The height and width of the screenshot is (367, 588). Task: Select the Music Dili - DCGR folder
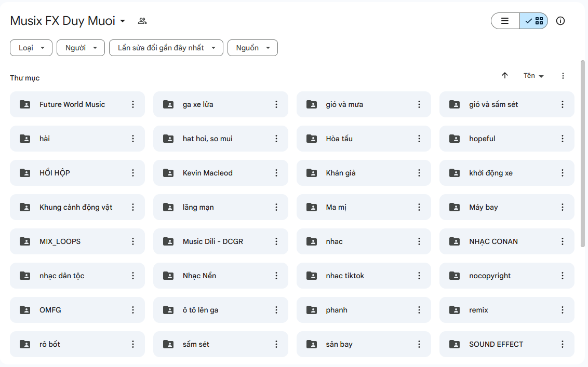coord(214,241)
